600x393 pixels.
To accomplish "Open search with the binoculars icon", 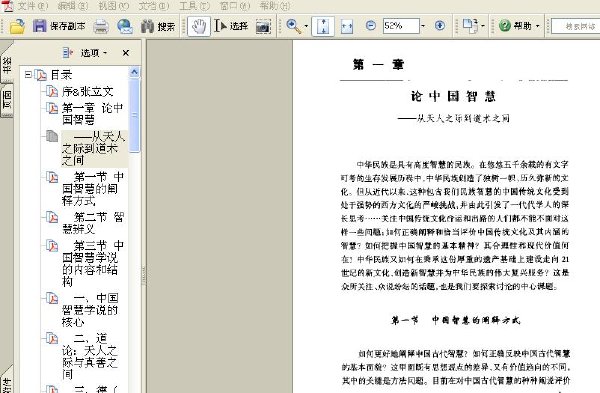I will point(147,26).
